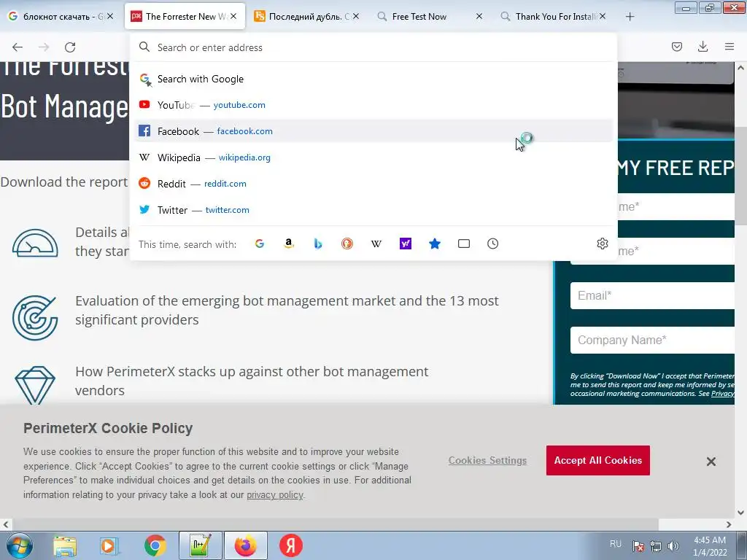Click the Search or enter address bar
This screenshot has height=560, width=747.
tap(373, 47)
